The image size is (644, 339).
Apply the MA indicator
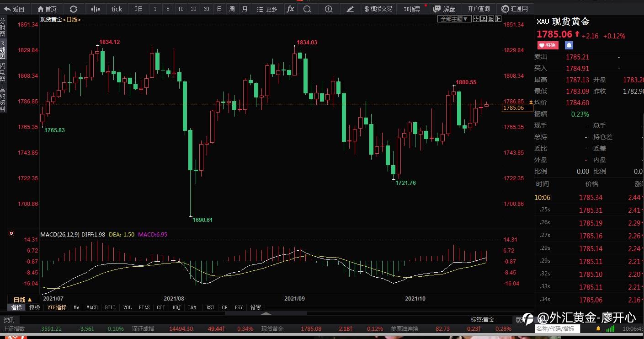pos(76,307)
